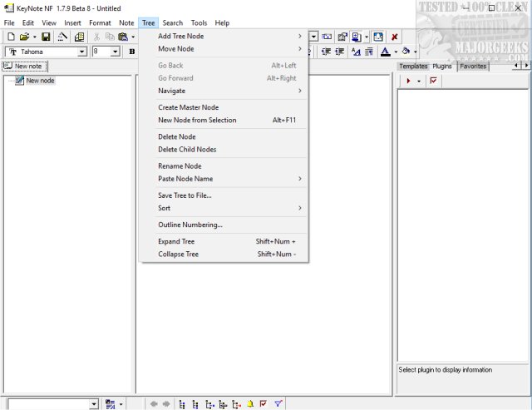Click the paragraph formatting icon
Image resolution: width=532 pixels, height=410 pixels.
(369, 52)
